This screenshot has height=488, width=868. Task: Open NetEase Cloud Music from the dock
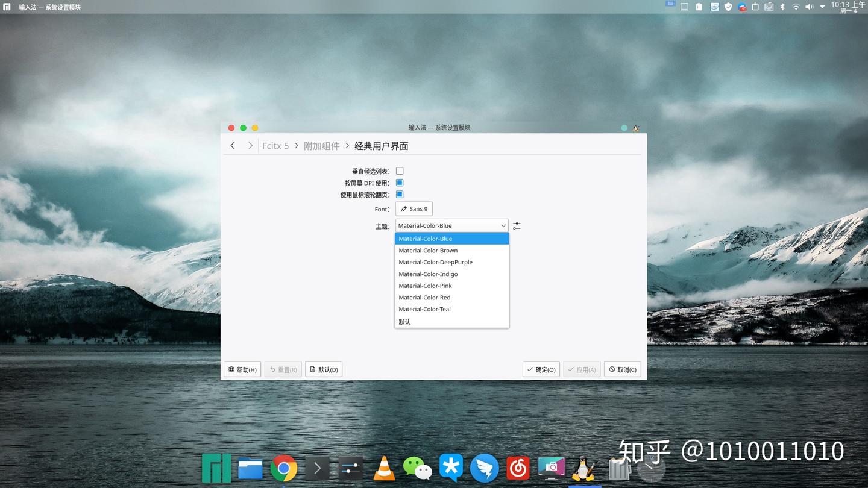tap(517, 468)
